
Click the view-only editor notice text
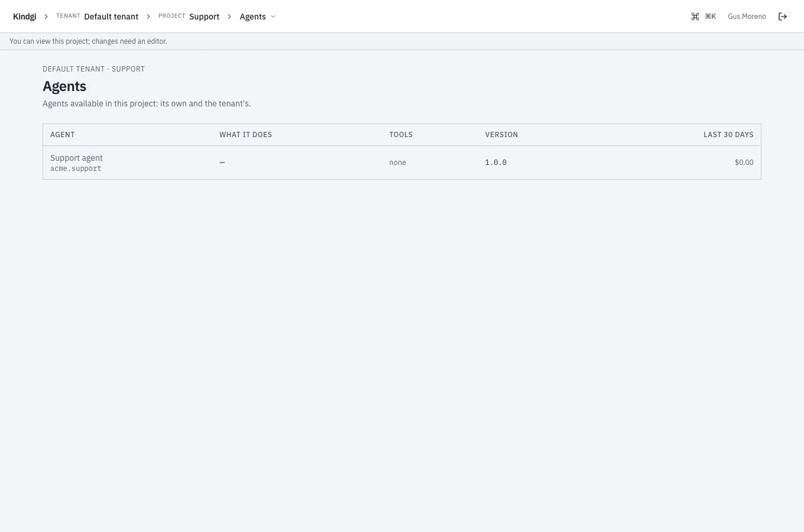pyautogui.click(x=88, y=41)
